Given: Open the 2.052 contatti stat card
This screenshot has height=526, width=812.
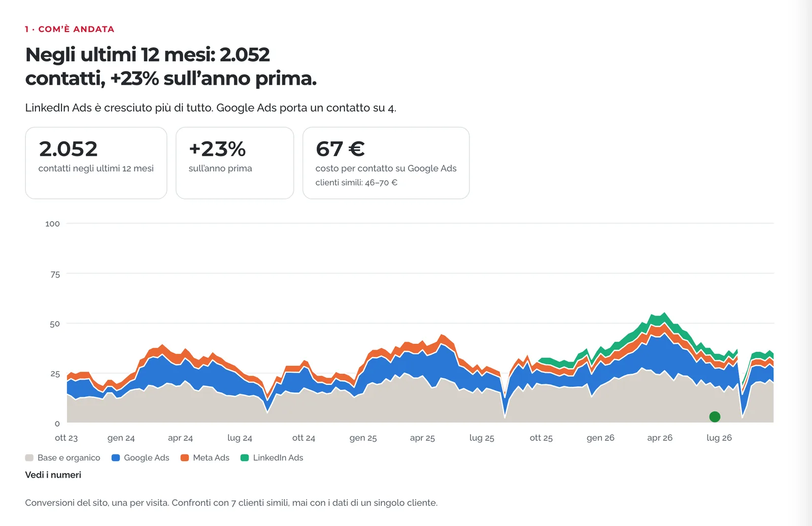Looking at the screenshot, I should click(x=96, y=163).
